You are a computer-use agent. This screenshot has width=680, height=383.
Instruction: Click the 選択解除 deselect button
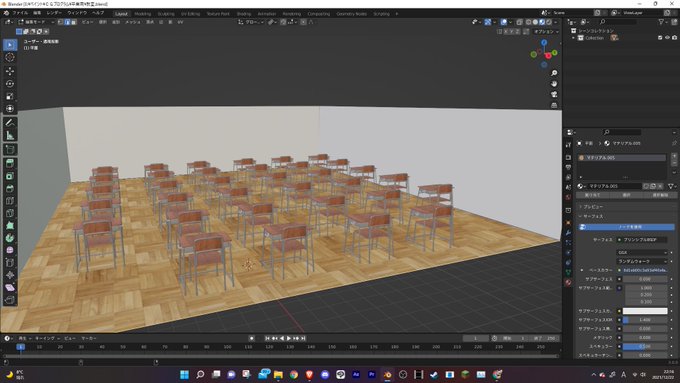pos(660,195)
